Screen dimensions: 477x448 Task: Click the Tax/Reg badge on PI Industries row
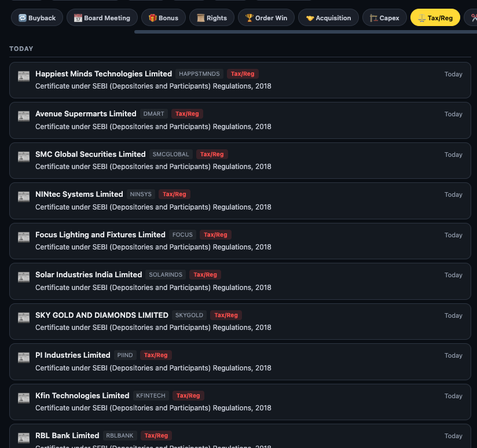coord(155,355)
